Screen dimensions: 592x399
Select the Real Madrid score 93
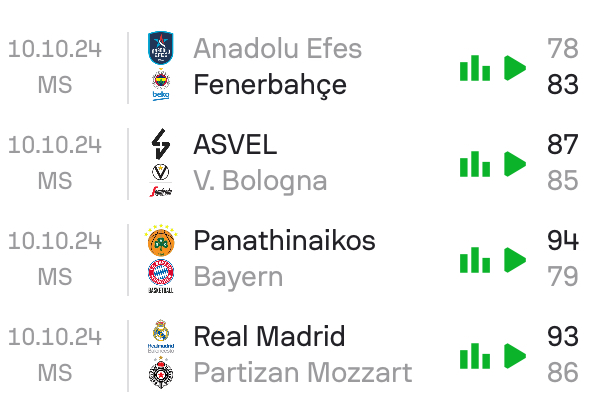click(x=563, y=336)
